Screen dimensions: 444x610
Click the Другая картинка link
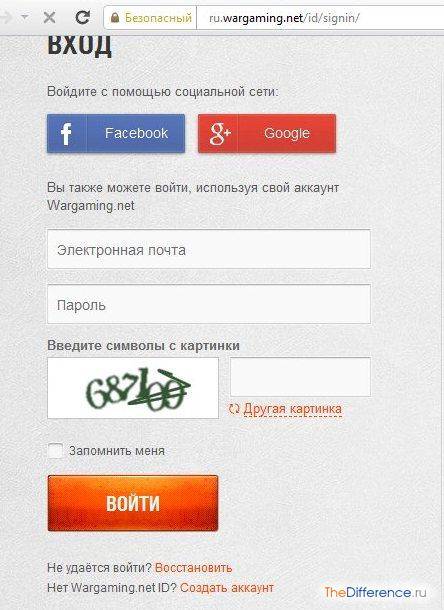293,409
